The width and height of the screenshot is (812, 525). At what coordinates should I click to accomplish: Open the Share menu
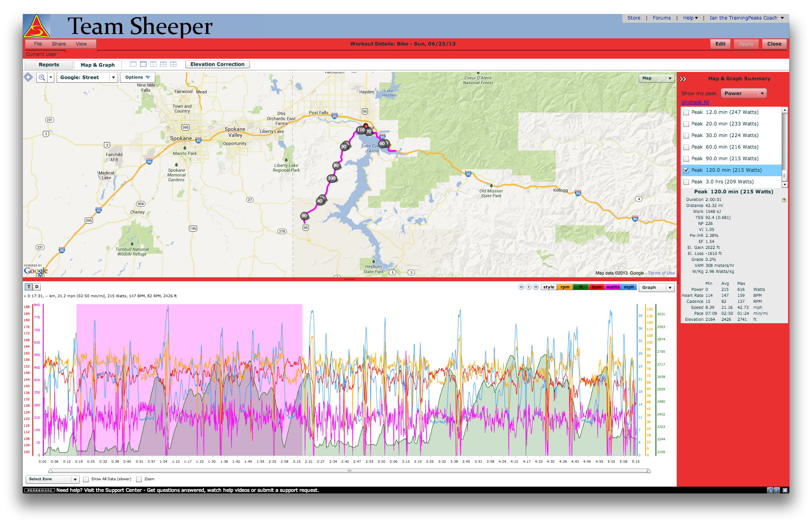(x=59, y=44)
